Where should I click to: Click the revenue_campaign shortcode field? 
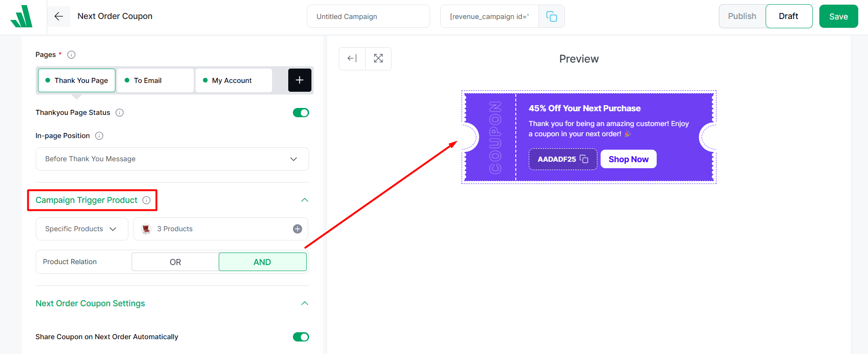pyautogui.click(x=489, y=16)
